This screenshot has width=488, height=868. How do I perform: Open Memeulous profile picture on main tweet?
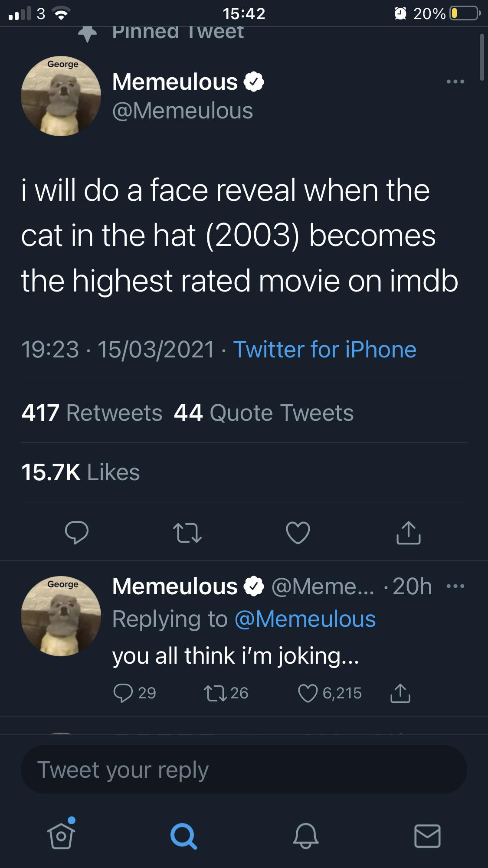click(61, 96)
